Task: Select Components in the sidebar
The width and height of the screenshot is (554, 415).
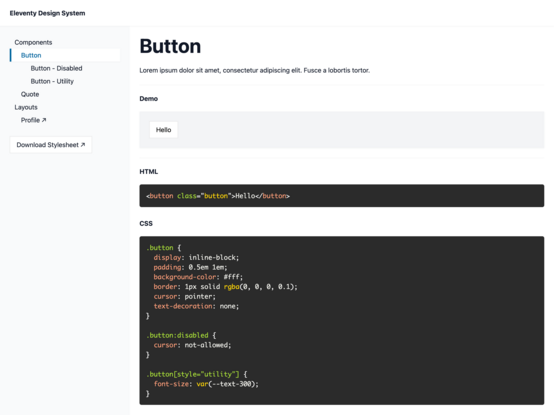Action: (x=33, y=42)
